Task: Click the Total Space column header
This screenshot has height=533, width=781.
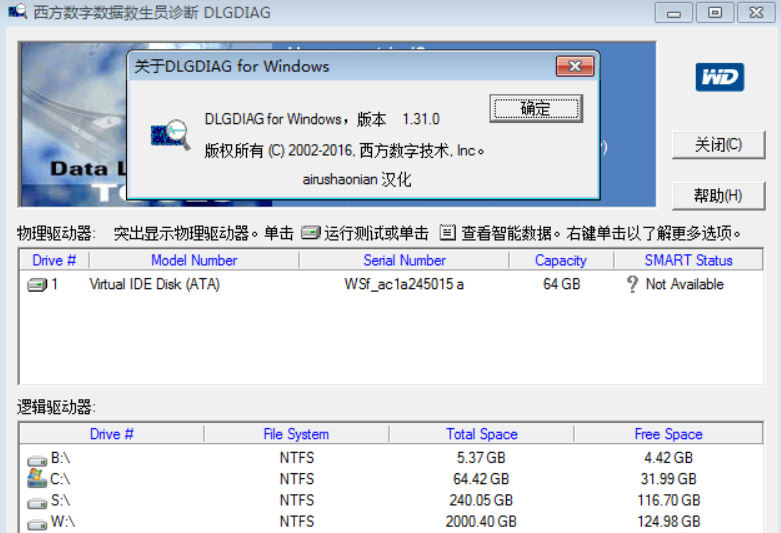Action: pos(482,434)
